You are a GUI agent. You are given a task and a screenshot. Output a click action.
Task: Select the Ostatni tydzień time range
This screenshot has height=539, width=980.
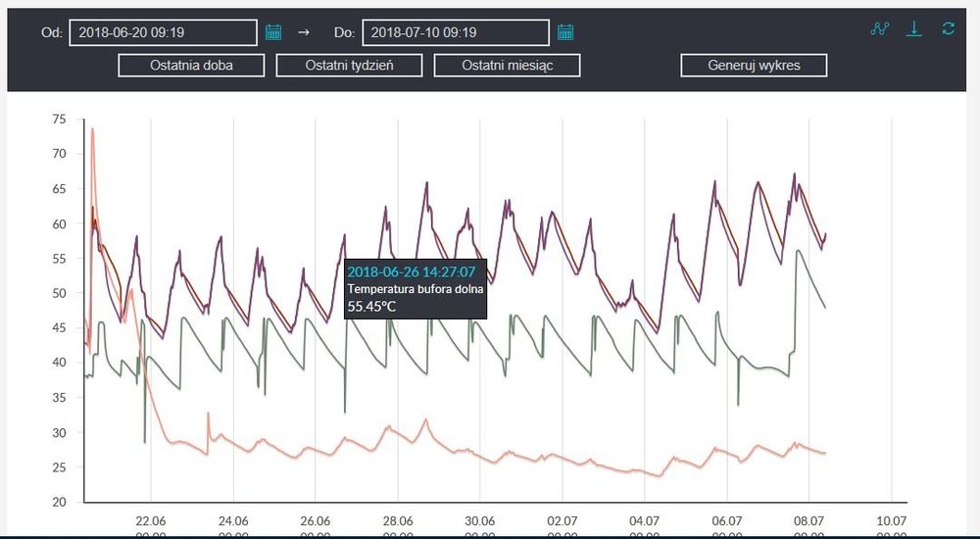pyautogui.click(x=349, y=66)
